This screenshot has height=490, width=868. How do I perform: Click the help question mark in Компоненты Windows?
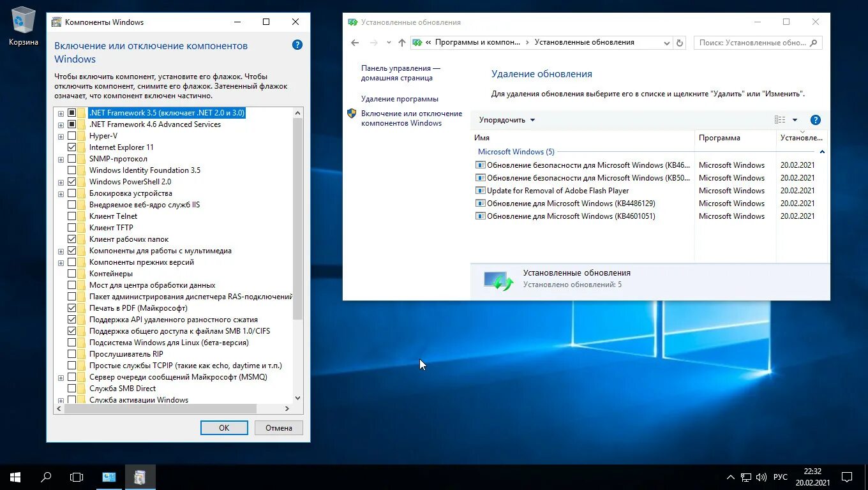(297, 45)
